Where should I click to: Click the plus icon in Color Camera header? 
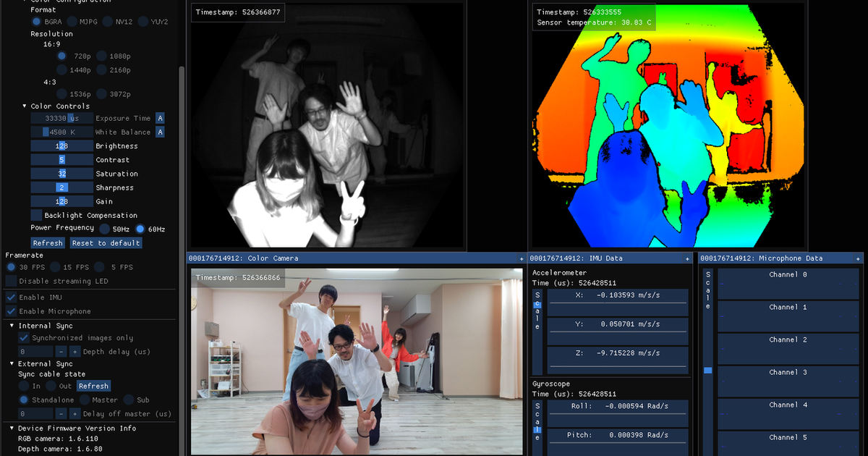click(x=522, y=258)
